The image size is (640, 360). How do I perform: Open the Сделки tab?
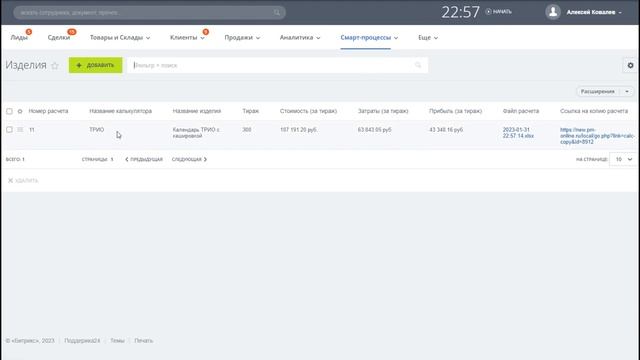pos(59,38)
